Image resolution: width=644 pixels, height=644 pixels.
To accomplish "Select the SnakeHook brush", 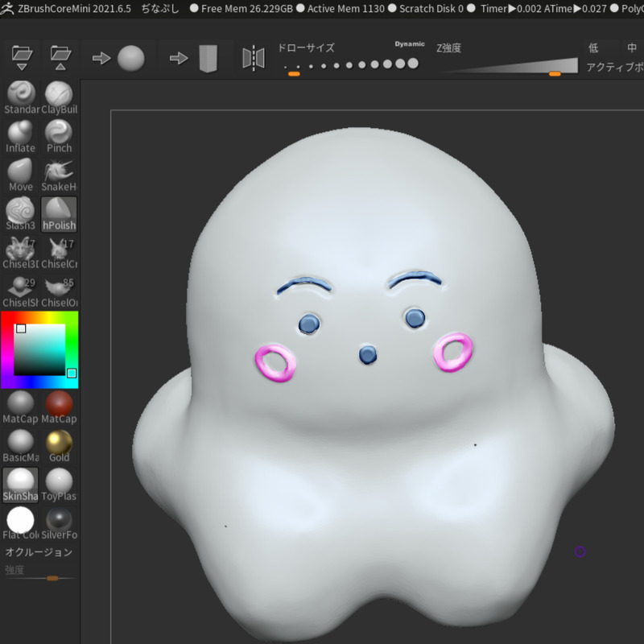I will pos(59,173).
